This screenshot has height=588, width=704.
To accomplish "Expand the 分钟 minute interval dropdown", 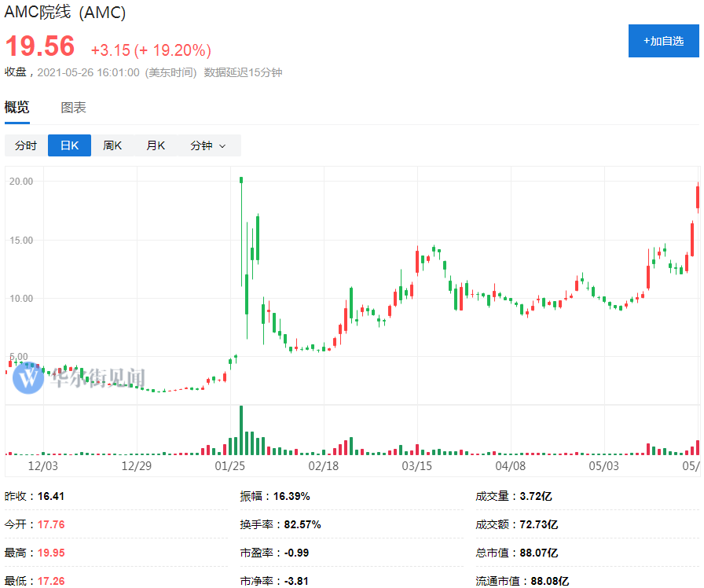I will click(209, 145).
